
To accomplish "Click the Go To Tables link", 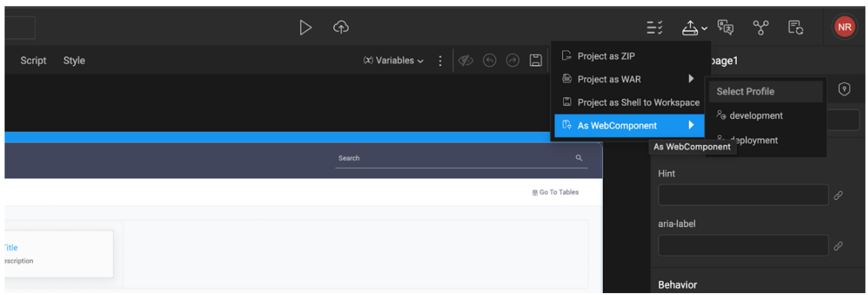I will (556, 192).
